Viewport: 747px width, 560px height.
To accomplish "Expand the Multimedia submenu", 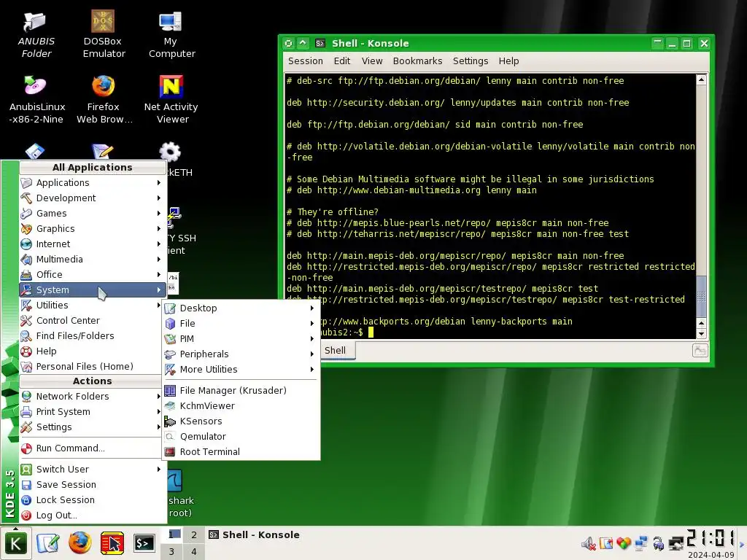I will coord(92,259).
